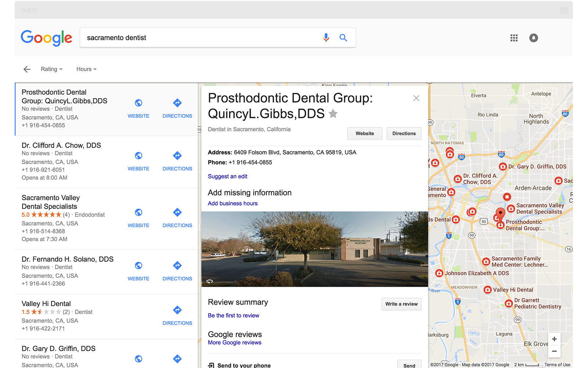Get directions to Prosthodontic Dental Group listing
This screenshot has height=368, width=588.
tap(177, 108)
